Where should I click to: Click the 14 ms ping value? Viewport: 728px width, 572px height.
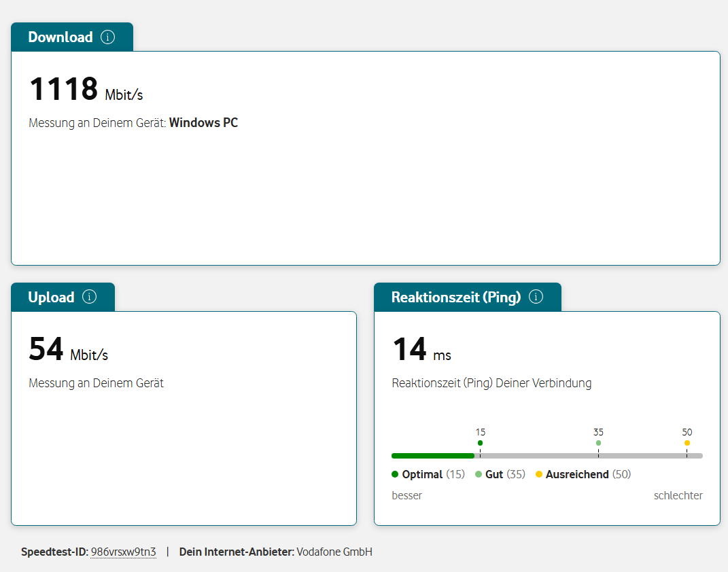422,349
